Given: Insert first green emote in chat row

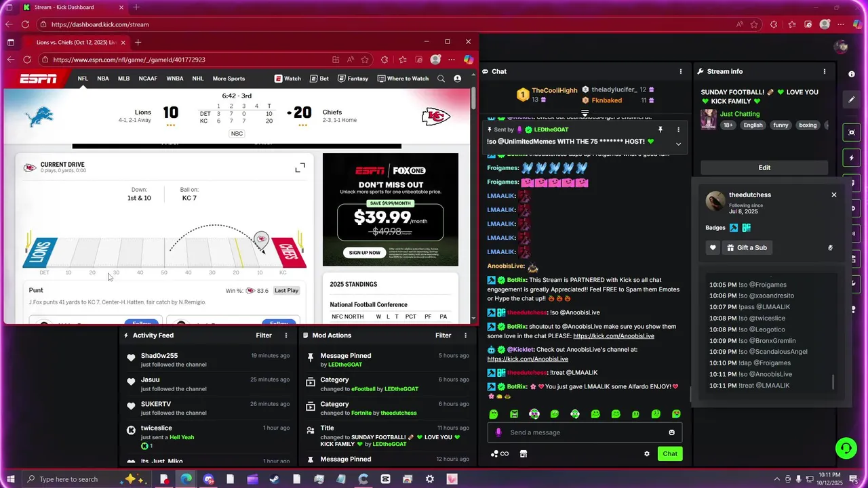Looking at the screenshot, I should point(494,414).
